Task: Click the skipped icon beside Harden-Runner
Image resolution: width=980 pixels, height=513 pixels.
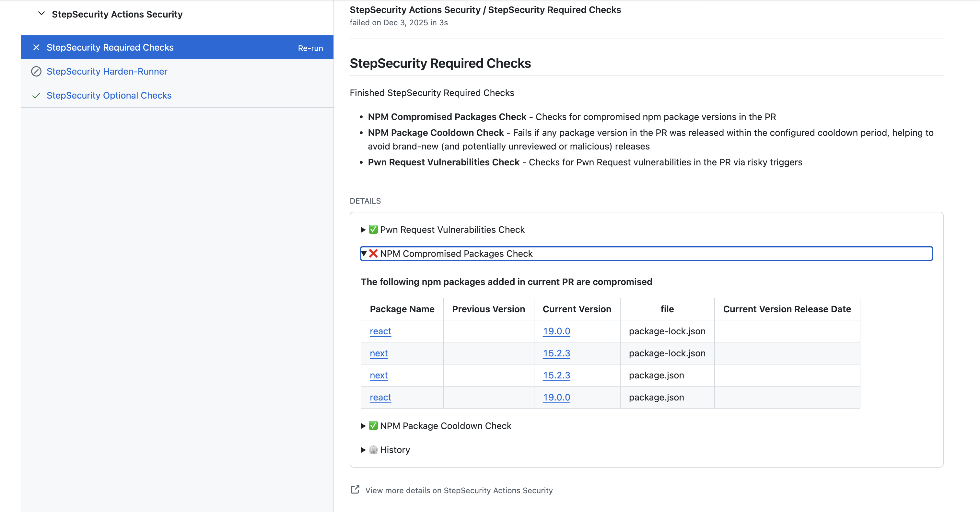Action: 36,72
